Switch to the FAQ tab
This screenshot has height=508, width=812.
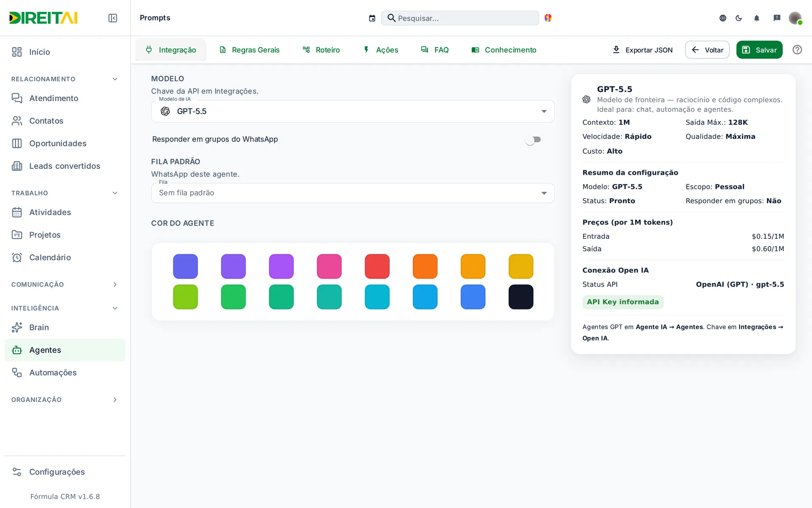pos(435,50)
